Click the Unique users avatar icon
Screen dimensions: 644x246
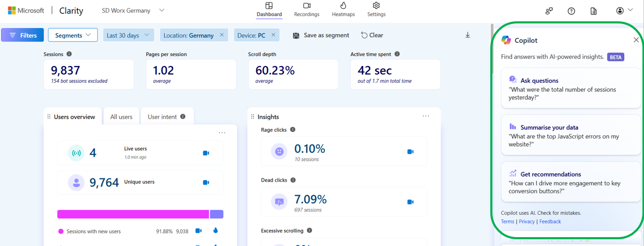pos(76,183)
